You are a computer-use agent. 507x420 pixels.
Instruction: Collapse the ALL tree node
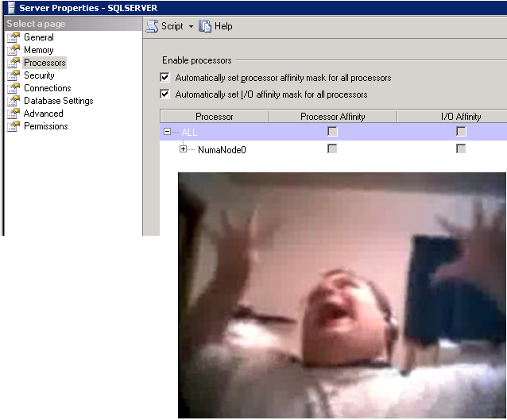167,132
